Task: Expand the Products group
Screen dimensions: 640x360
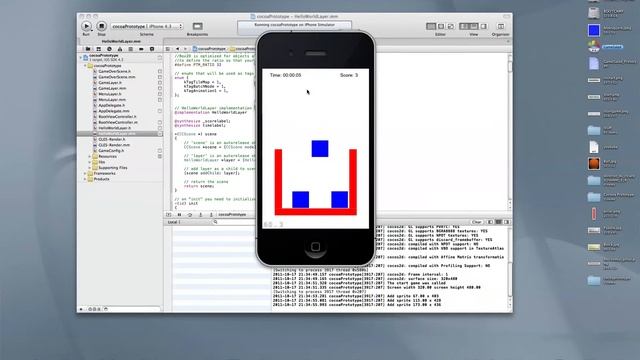Action: click(85, 179)
